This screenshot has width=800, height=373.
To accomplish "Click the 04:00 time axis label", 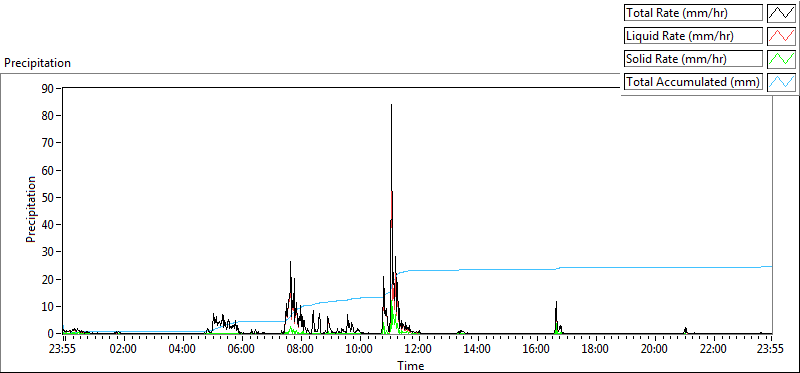I will point(182,350).
